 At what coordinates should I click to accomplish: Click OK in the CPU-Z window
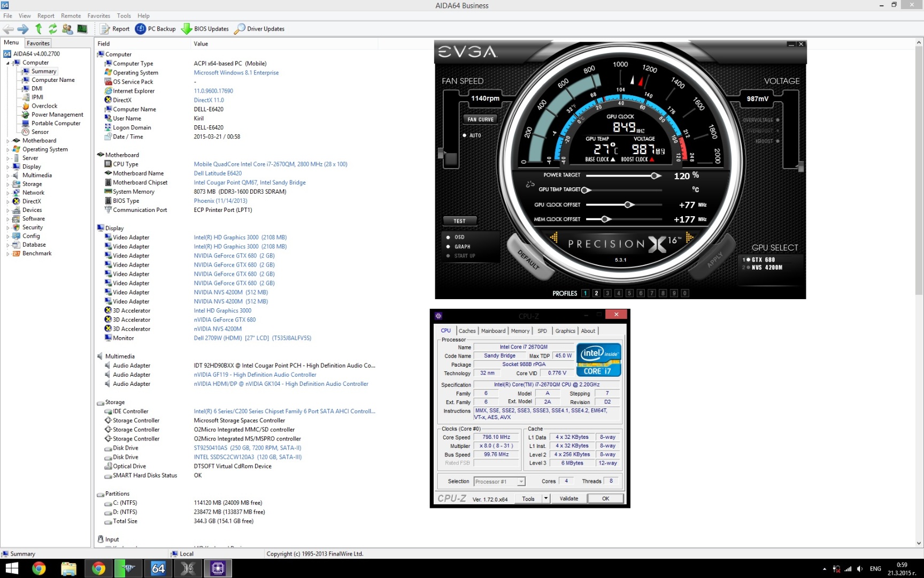point(605,499)
